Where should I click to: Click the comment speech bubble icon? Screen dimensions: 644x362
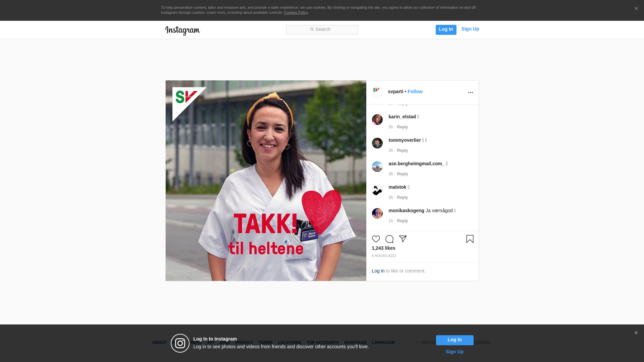[x=389, y=239]
